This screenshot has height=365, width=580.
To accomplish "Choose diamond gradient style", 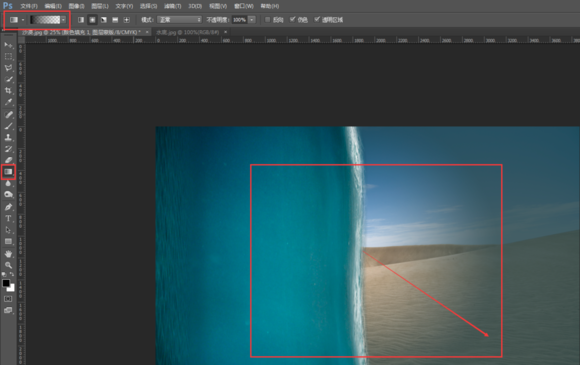I will (x=127, y=20).
